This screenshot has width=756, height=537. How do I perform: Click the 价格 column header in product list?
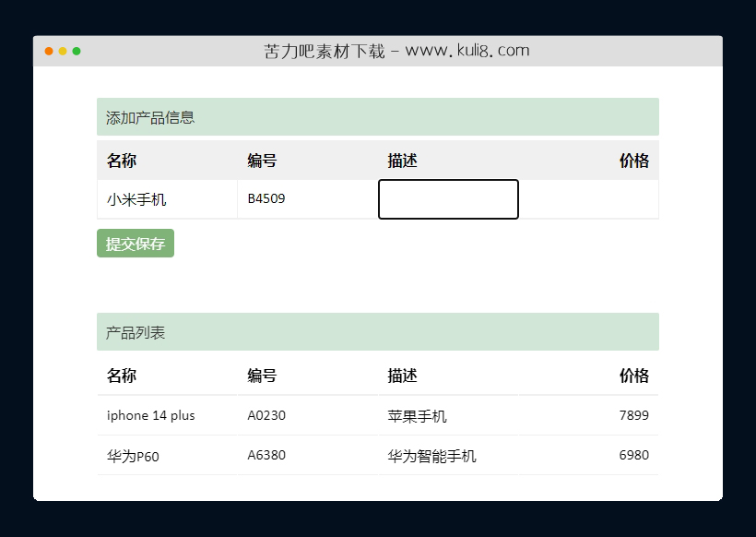tap(635, 376)
